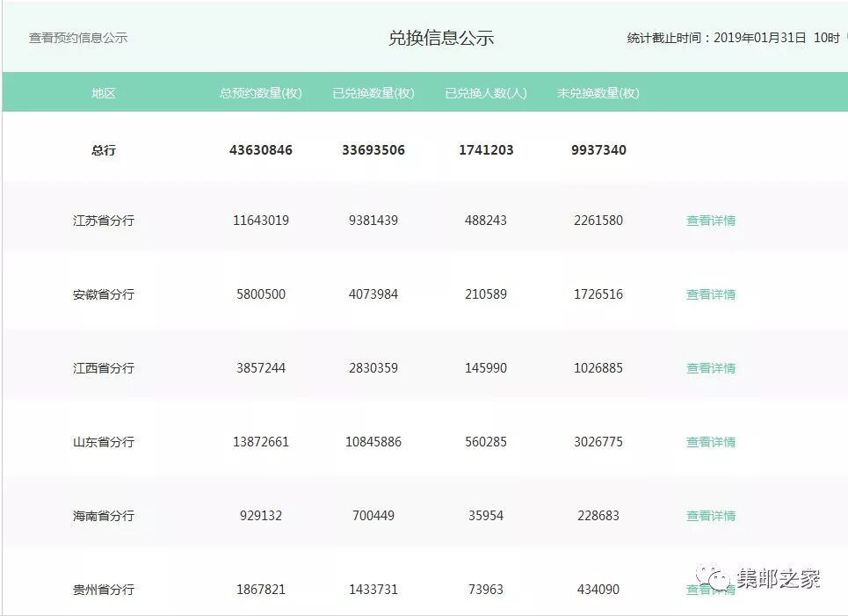
Task: Select value 145990 in 江西 row
Action: click(x=486, y=368)
